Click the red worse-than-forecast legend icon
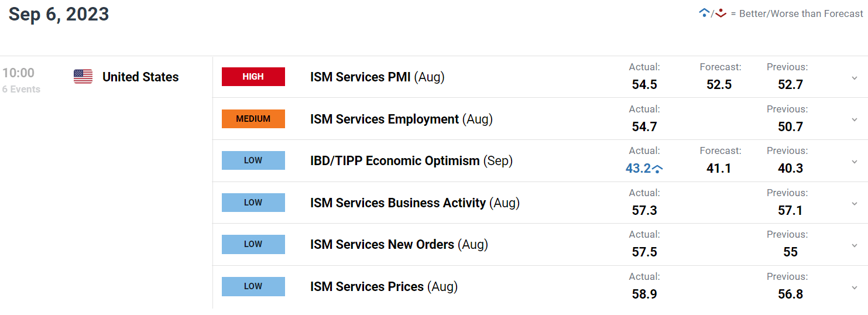The height and width of the screenshot is (315, 868). pos(721,13)
